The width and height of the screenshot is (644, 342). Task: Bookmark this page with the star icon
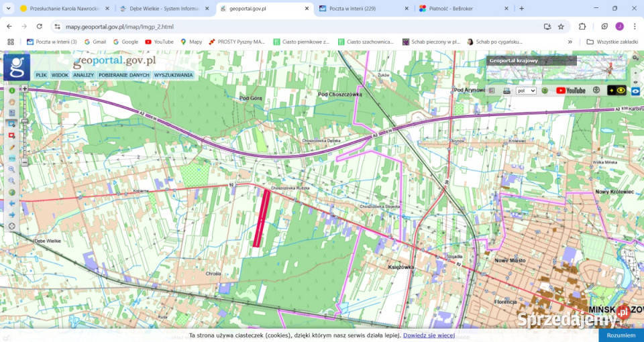click(561, 26)
